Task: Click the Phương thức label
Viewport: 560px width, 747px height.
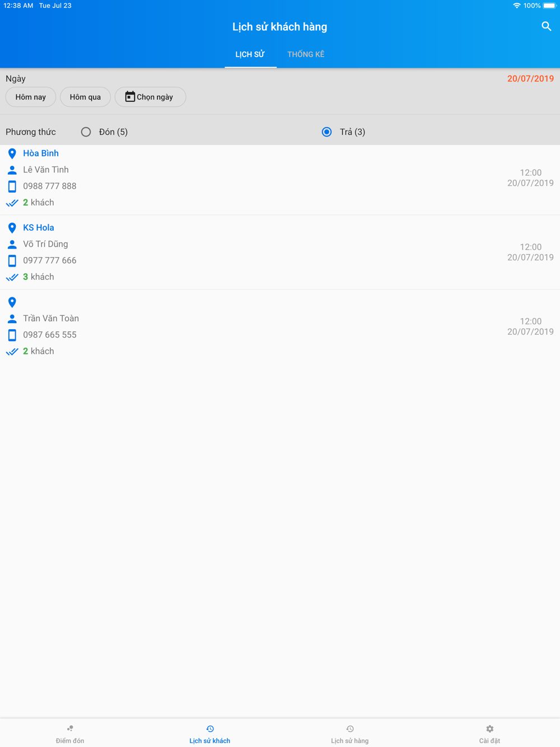Action: [x=31, y=132]
